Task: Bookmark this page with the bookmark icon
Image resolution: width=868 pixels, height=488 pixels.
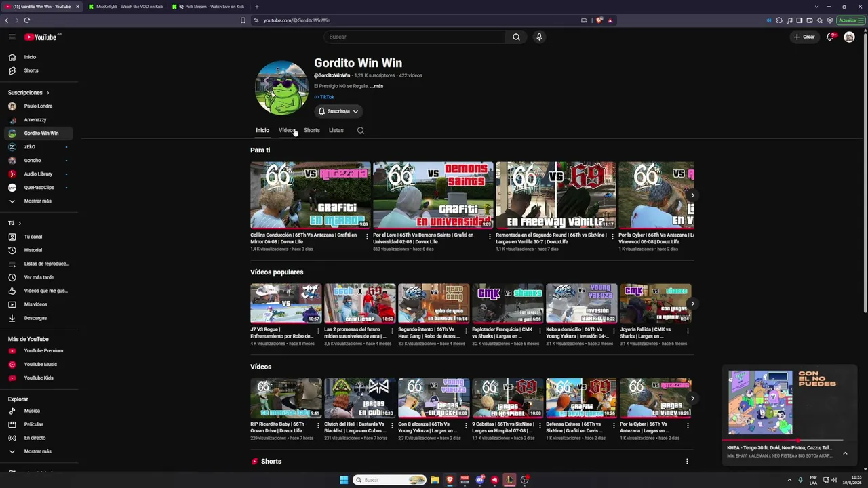Action: (243, 20)
